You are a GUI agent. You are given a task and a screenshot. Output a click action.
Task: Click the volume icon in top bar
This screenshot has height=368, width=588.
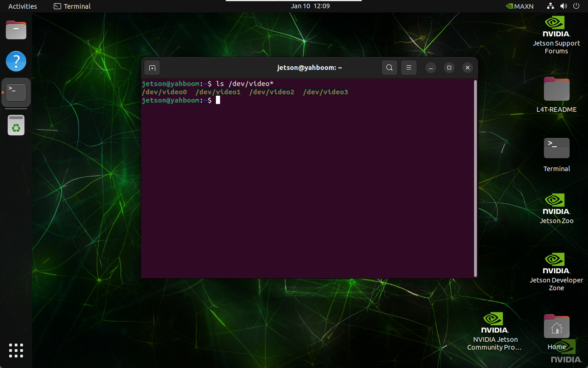pos(564,6)
